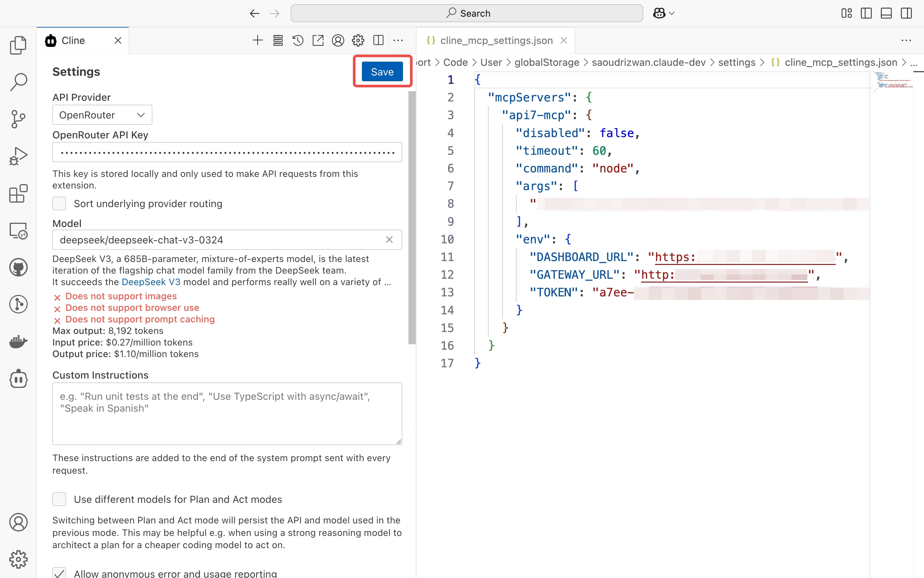
Task: Open the Explorer view in activity bar
Action: coord(18,45)
